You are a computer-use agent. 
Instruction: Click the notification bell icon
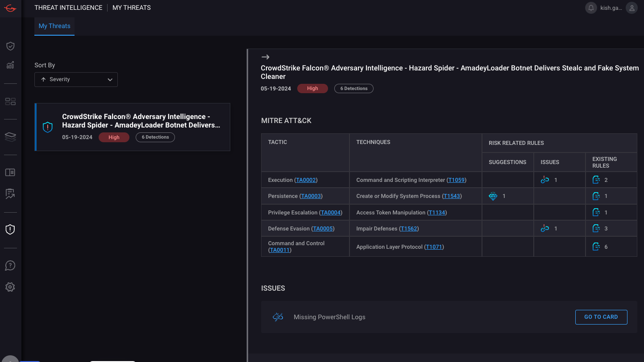591,8
